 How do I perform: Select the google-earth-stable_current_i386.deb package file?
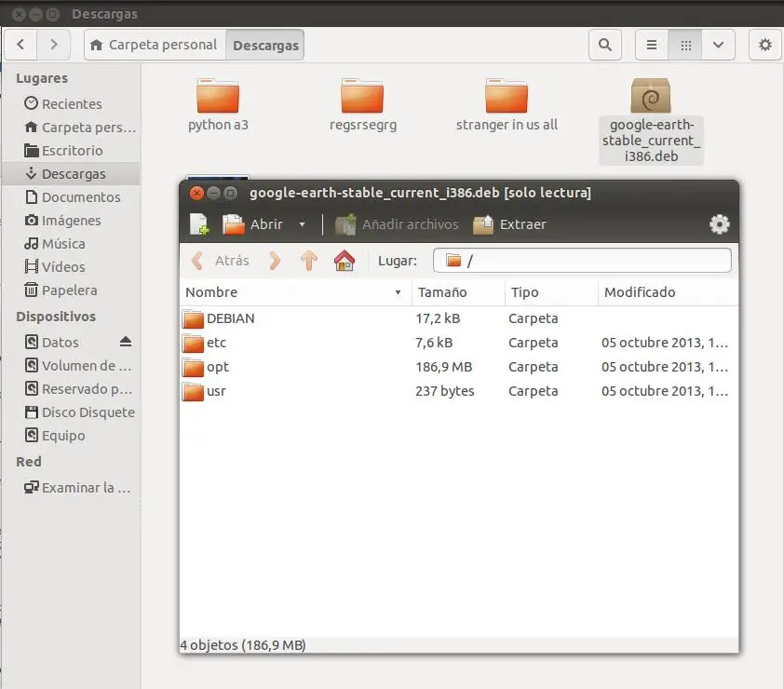[651, 121]
